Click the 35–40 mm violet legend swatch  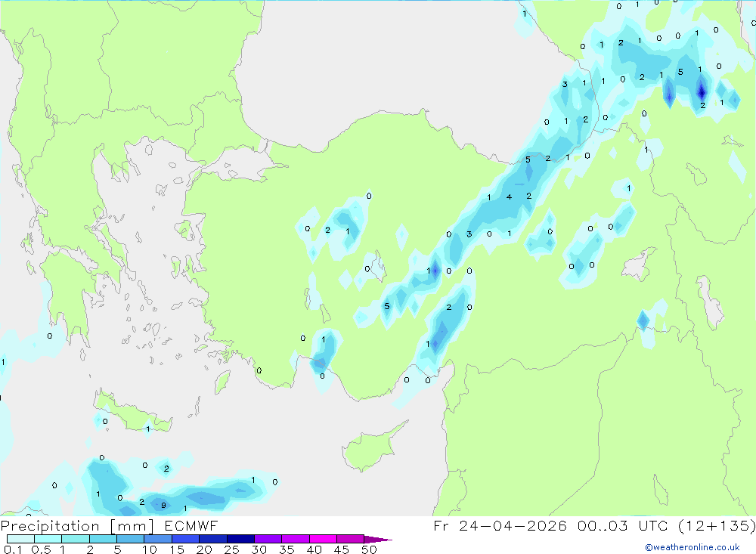296,539
